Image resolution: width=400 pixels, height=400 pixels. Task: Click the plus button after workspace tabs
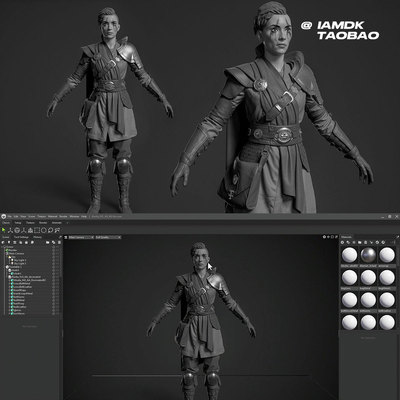[67, 223]
